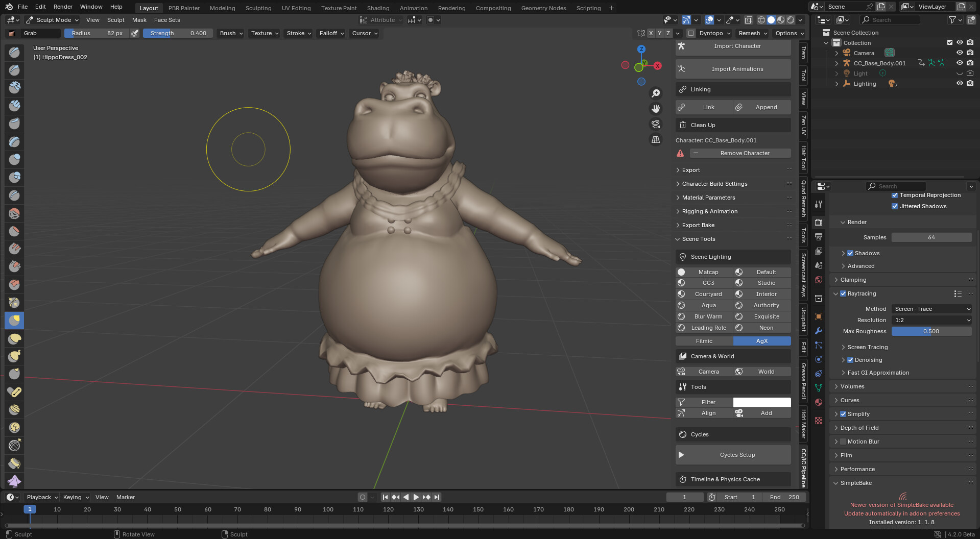Image resolution: width=980 pixels, height=539 pixels.
Task: Toggle Jittered Shadows checkbox
Action: 895,206
